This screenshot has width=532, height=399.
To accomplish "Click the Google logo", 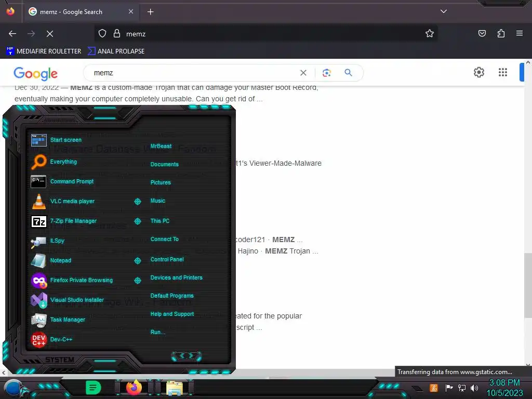I will point(36,73).
